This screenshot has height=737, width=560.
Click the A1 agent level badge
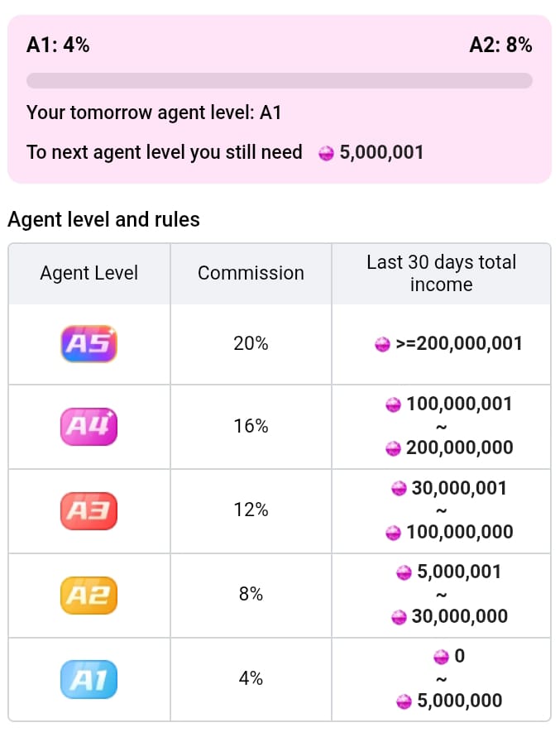tap(89, 679)
